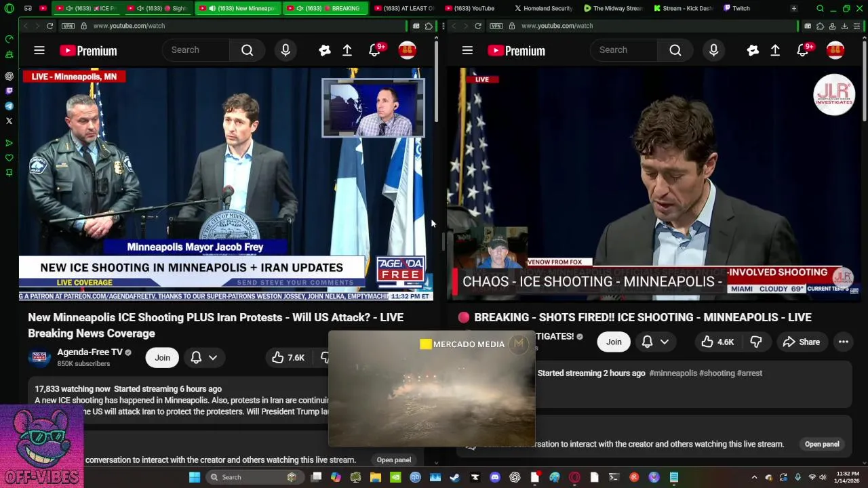Open YouTube guide menu in left window

click(x=39, y=50)
